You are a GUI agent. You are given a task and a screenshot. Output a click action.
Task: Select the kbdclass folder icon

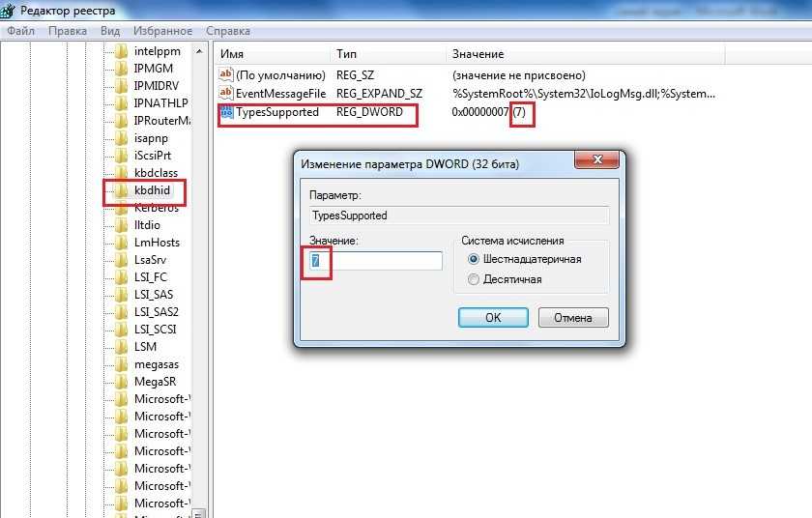121,173
